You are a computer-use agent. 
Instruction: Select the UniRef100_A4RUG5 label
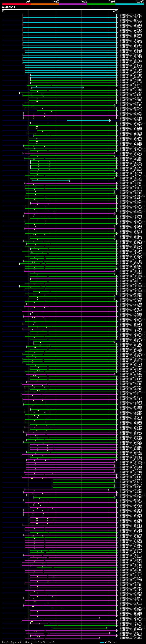[x=131, y=552]
